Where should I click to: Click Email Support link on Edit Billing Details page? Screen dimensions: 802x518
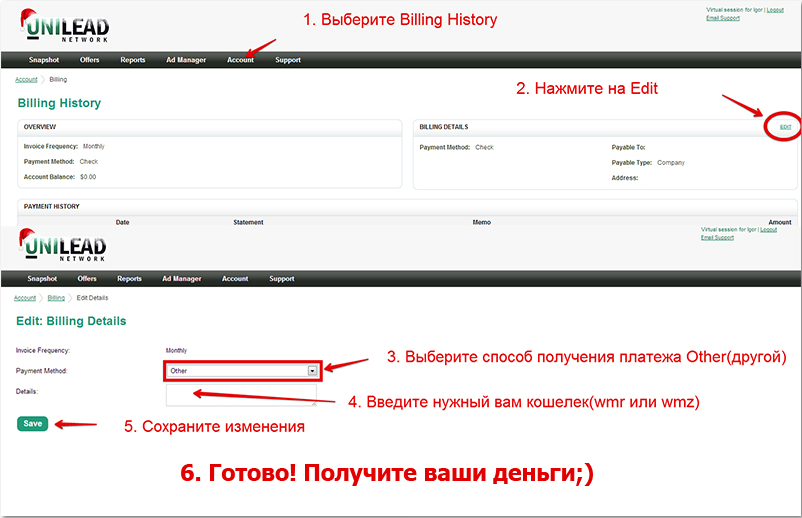click(x=717, y=237)
